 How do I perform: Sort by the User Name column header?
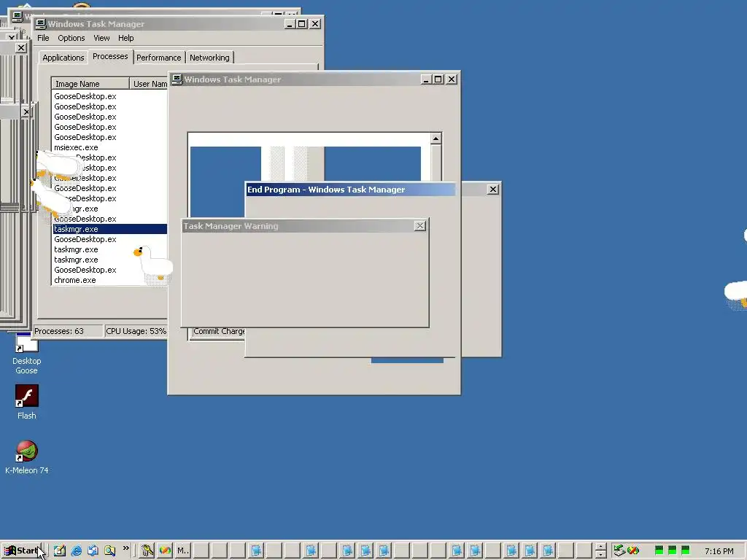tap(149, 84)
